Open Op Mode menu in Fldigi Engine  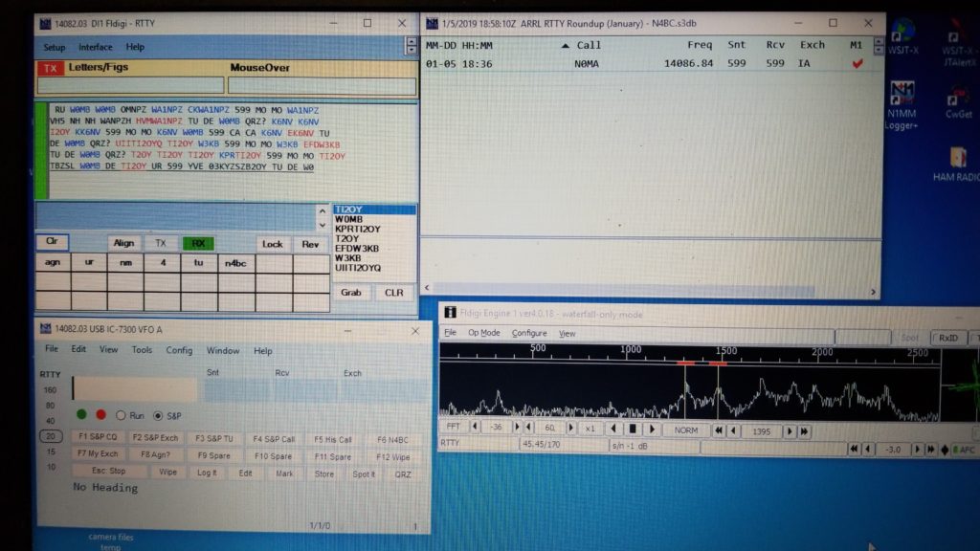click(483, 333)
